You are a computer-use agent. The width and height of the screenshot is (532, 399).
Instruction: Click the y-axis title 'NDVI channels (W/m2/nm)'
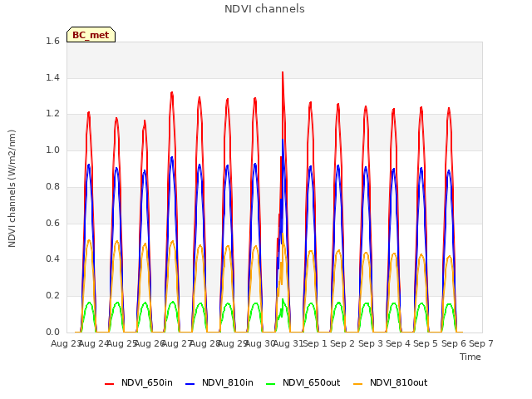point(12,189)
